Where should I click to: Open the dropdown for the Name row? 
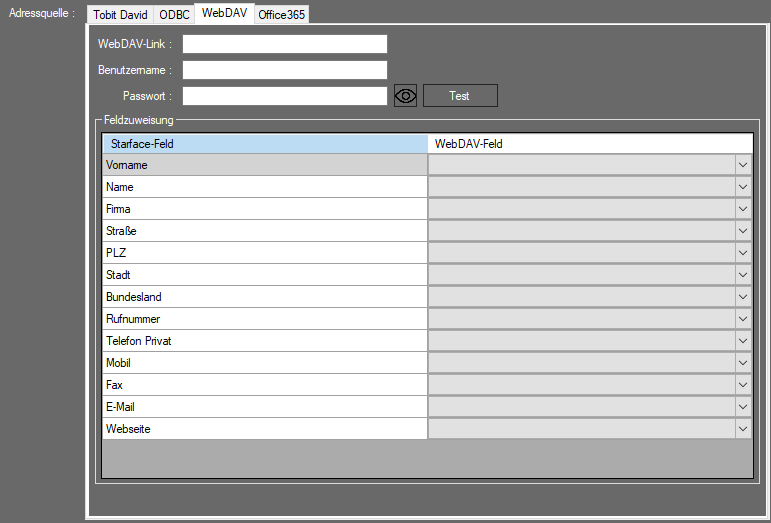pyautogui.click(x=742, y=187)
